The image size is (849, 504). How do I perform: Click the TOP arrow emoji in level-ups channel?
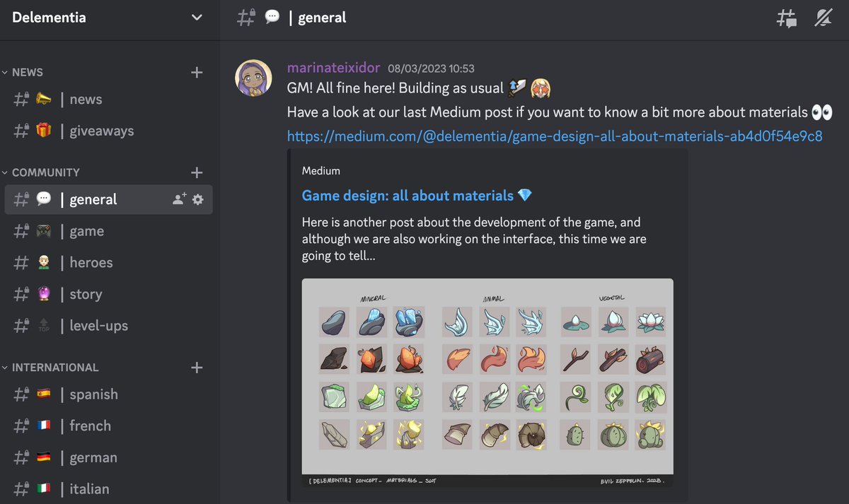click(x=44, y=326)
